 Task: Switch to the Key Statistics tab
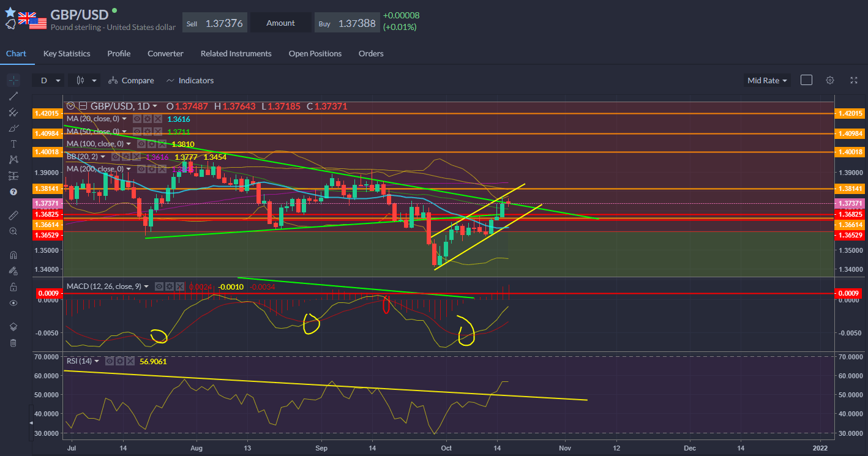point(66,53)
